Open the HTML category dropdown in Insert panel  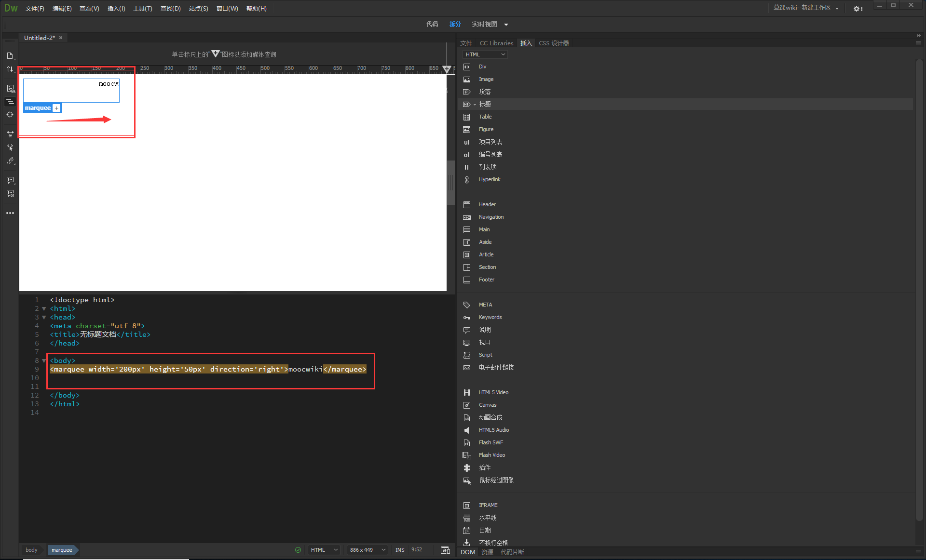point(485,54)
